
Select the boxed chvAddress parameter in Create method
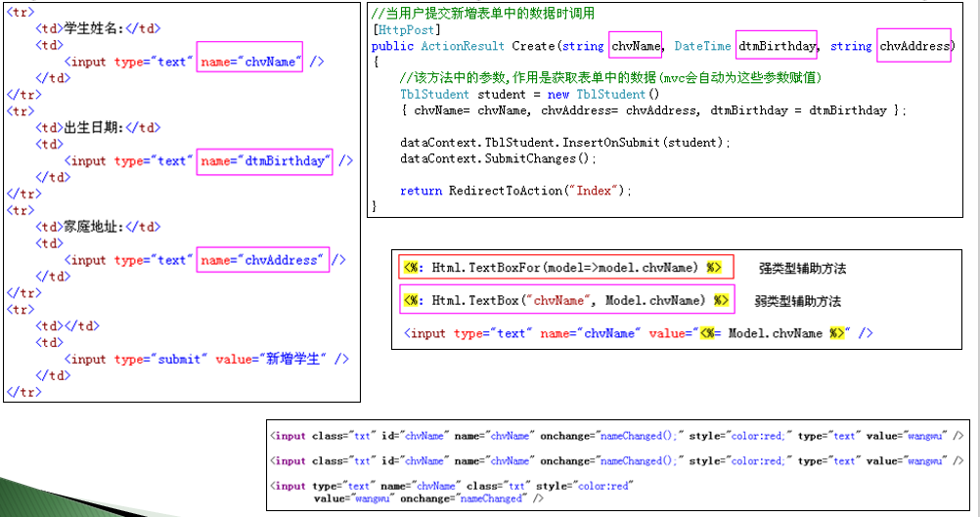click(x=913, y=46)
